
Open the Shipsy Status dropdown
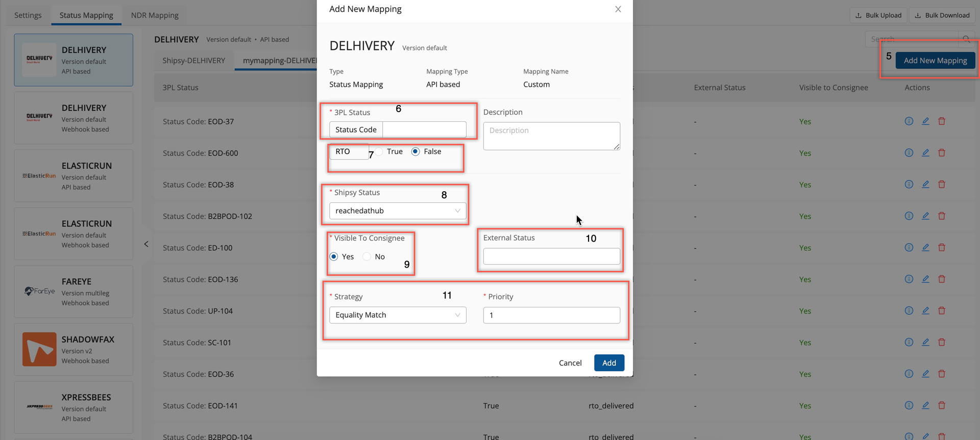pyautogui.click(x=398, y=211)
